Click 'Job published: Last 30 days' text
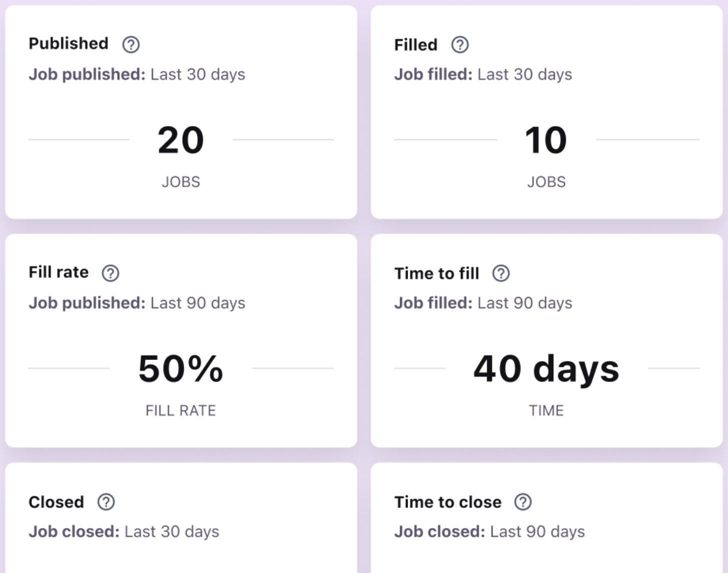The image size is (728, 573). click(x=136, y=74)
